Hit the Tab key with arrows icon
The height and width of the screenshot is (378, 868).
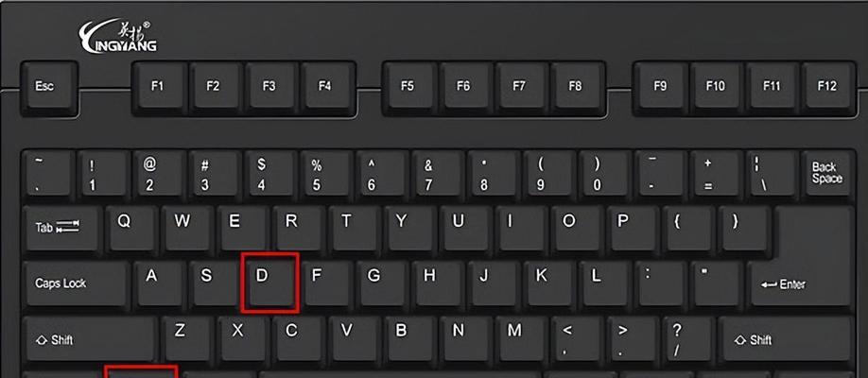coord(62,230)
